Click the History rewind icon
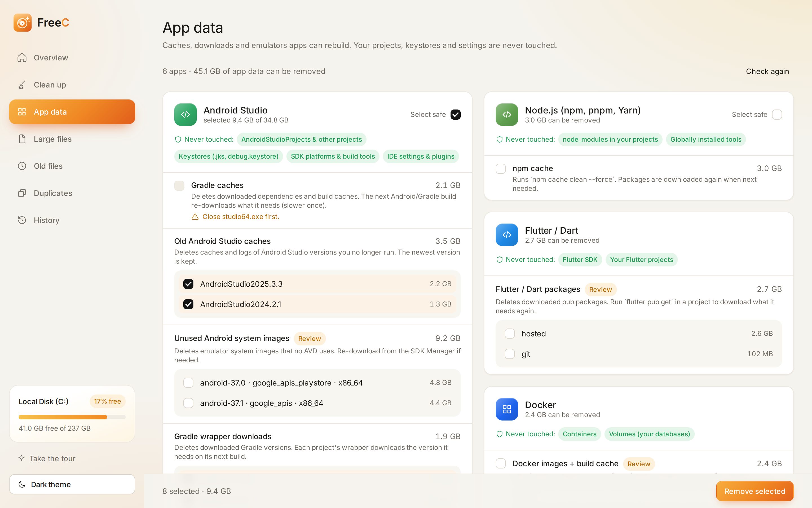The width and height of the screenshot is (812, 508). click(x=22, y=220)
